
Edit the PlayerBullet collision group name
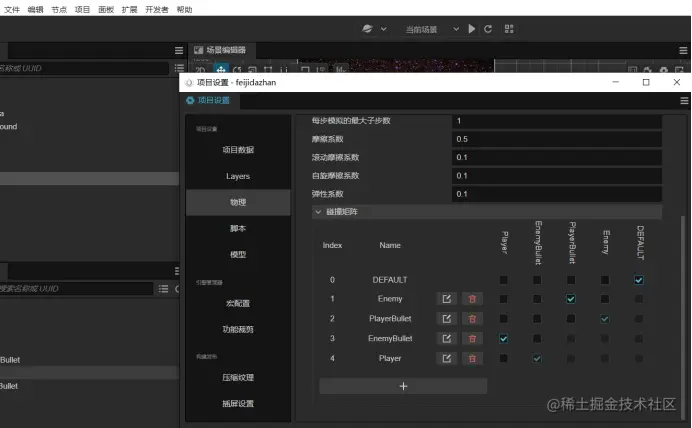447,319
